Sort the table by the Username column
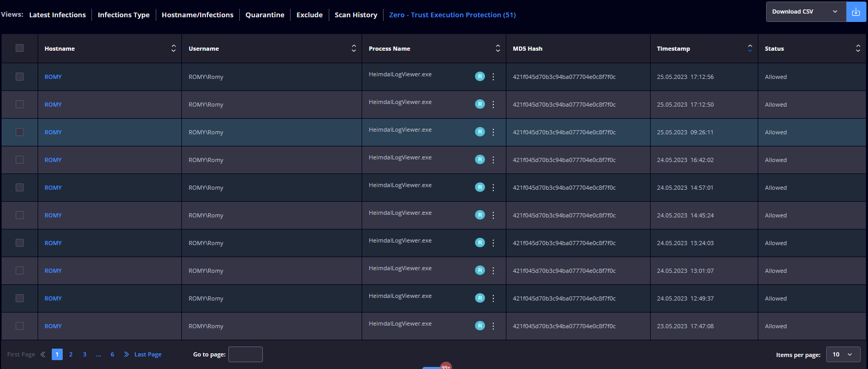Viewport: 868px width, 369px height. (354, 48)
